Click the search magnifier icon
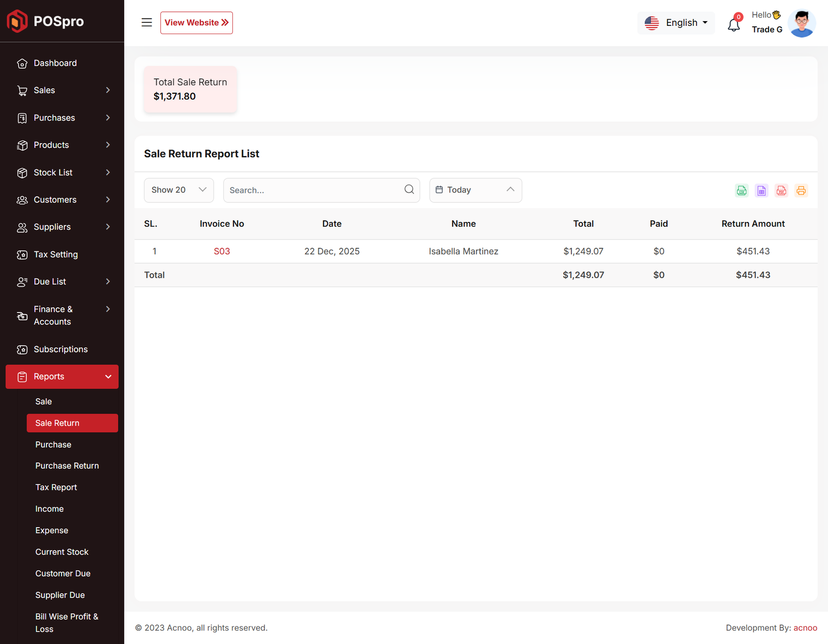The width and height of the screenshot is (828, 644). point(409,190)
